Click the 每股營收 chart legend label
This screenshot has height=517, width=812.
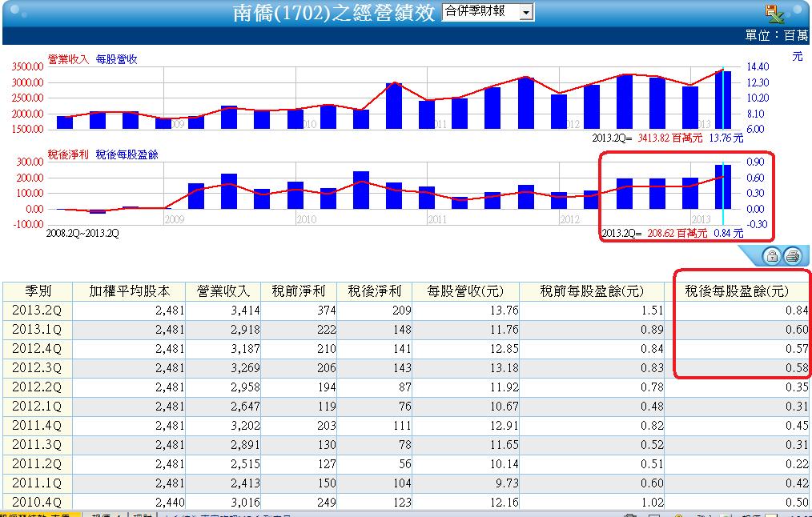[117, 59]
